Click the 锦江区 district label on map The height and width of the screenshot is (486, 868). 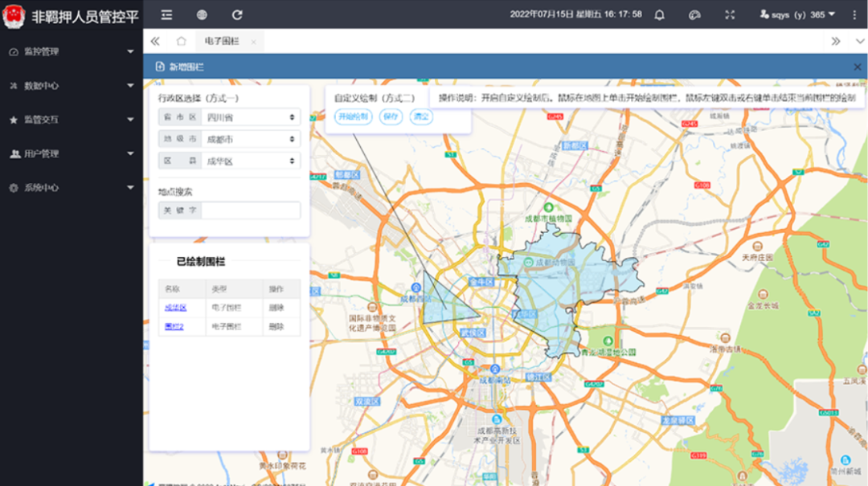[538, 377]
